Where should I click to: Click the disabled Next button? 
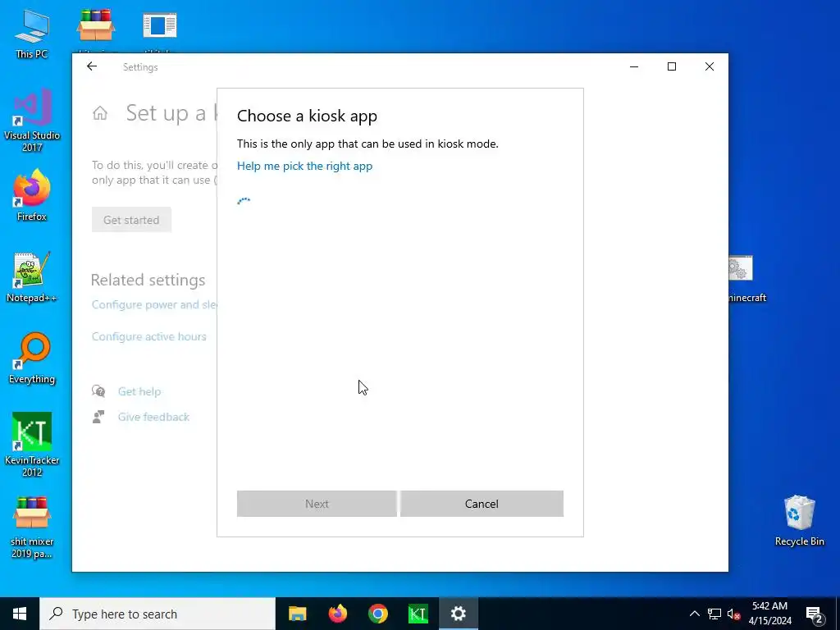[317, 504]
